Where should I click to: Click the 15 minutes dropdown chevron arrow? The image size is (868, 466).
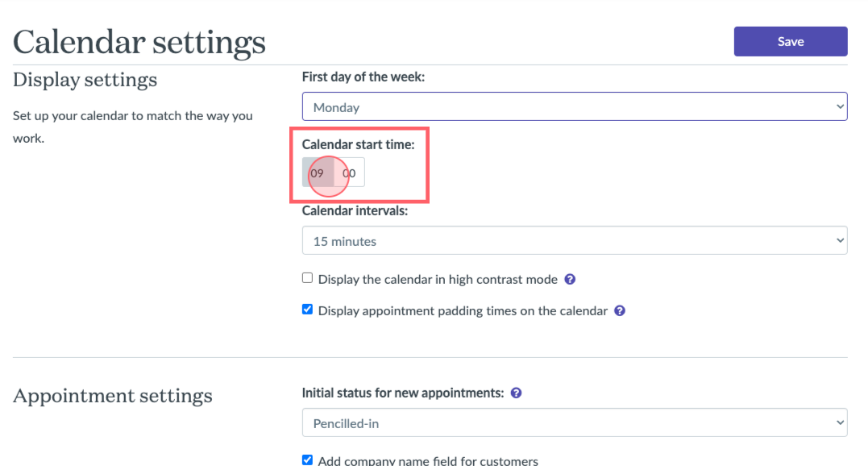pyautogui.click(x=840, y=241)
